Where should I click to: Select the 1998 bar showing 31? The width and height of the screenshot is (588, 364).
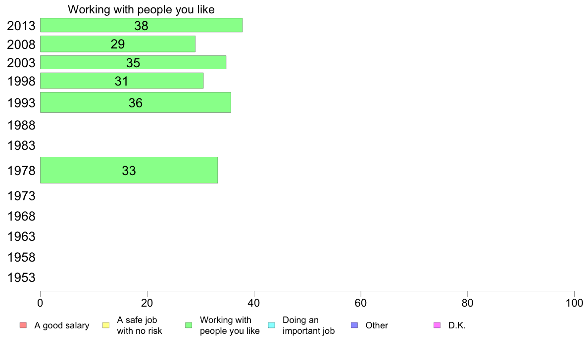(122, 81)
